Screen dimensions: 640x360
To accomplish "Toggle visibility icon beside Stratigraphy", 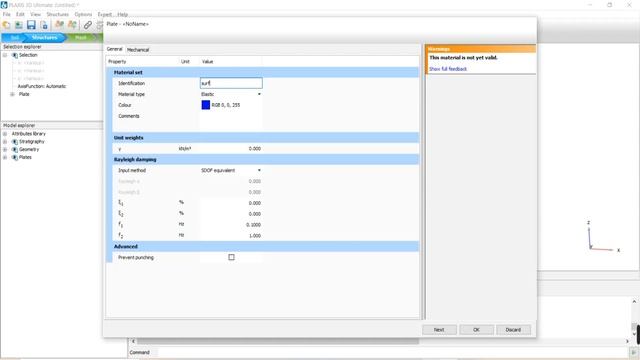I will pyautogui.click(x=15, y=142).
